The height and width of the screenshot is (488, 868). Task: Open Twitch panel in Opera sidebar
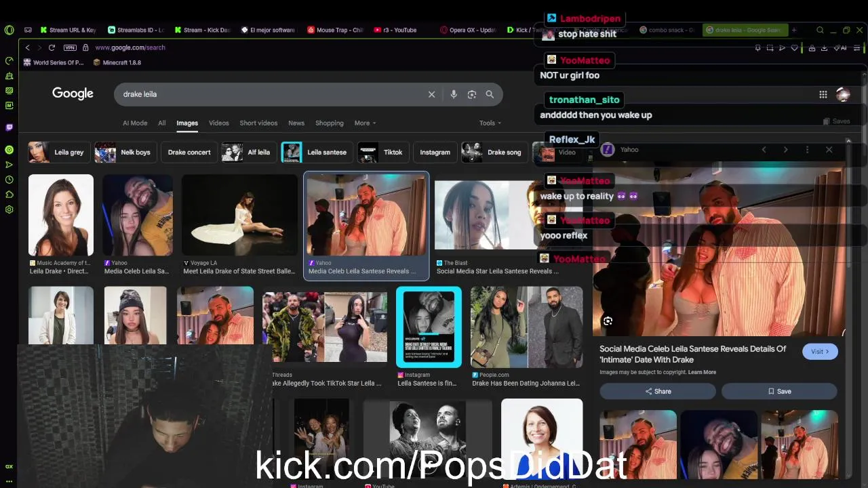pos(9,127)
